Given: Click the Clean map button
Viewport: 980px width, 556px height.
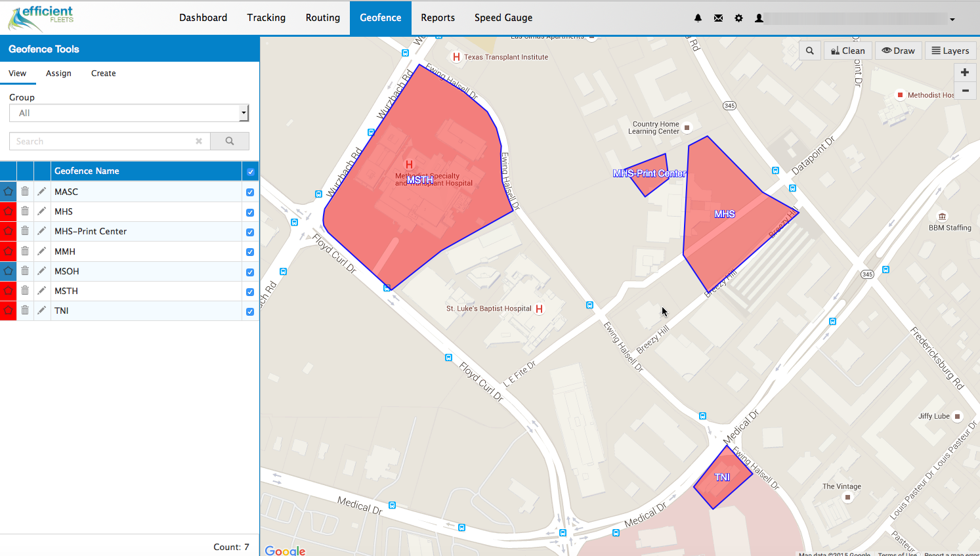Looking at the screenshot, I should click(847, 51).
